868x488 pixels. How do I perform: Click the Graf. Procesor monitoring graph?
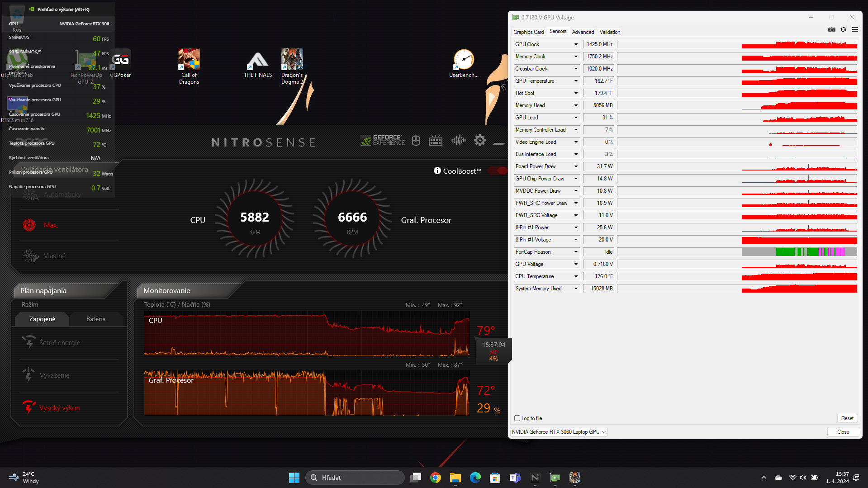307,393
